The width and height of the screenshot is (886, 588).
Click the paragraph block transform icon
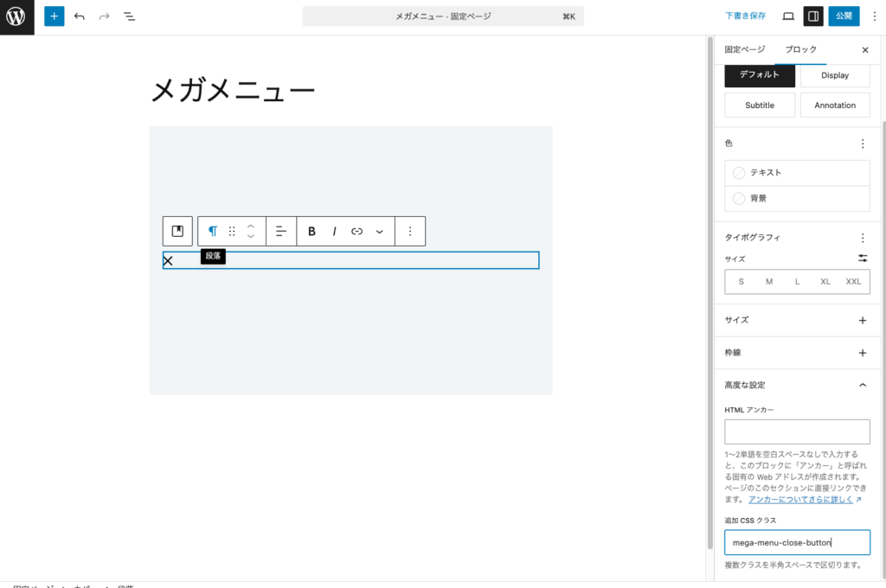point(212,231)
